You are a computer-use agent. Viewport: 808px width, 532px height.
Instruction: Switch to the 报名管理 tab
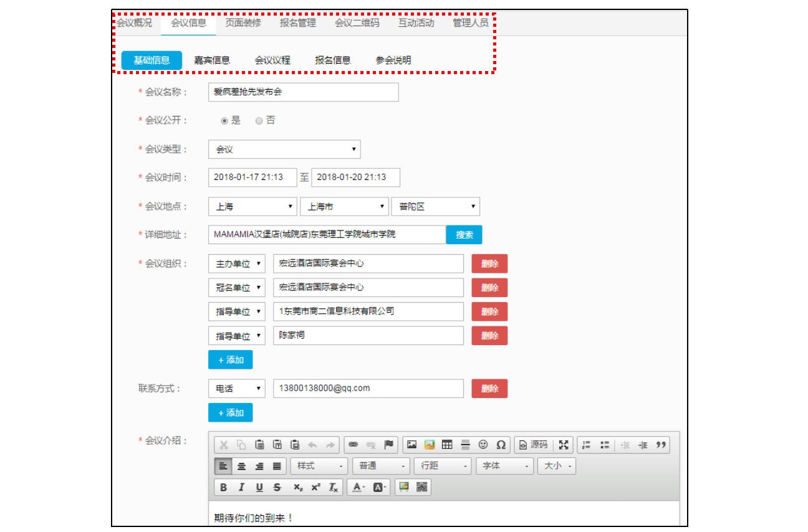point(297,23)
